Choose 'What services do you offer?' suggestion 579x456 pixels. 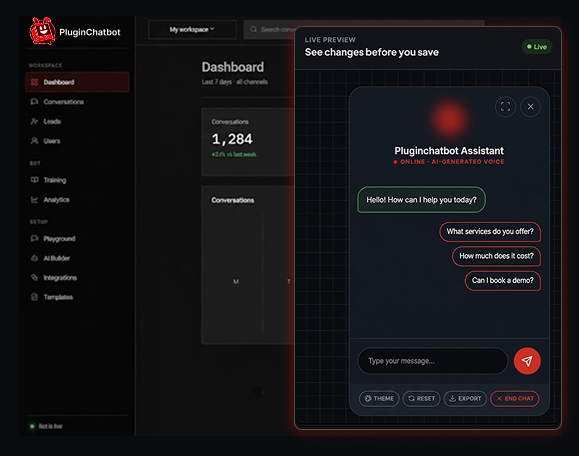pyautogui.click(x=490, y=232)
